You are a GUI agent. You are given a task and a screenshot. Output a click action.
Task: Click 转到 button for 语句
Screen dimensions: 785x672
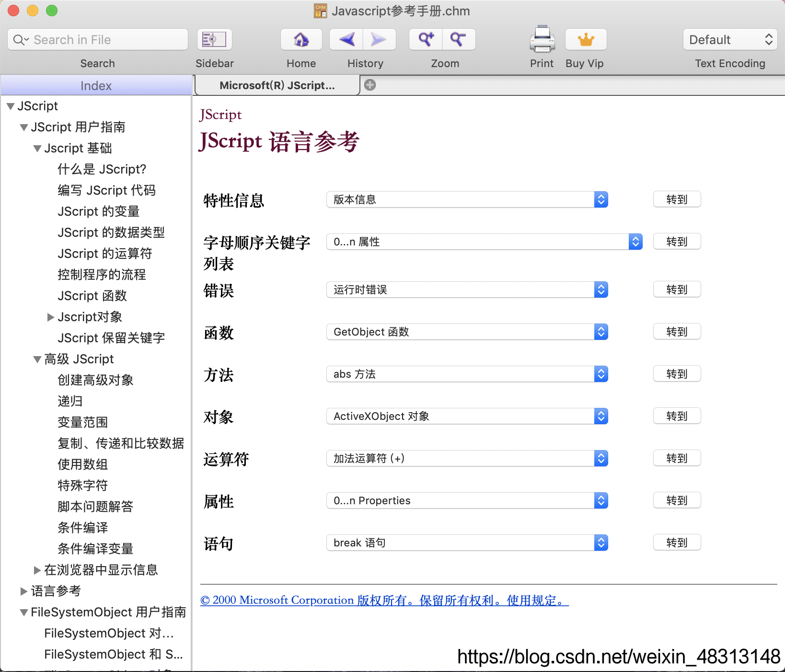677,543
